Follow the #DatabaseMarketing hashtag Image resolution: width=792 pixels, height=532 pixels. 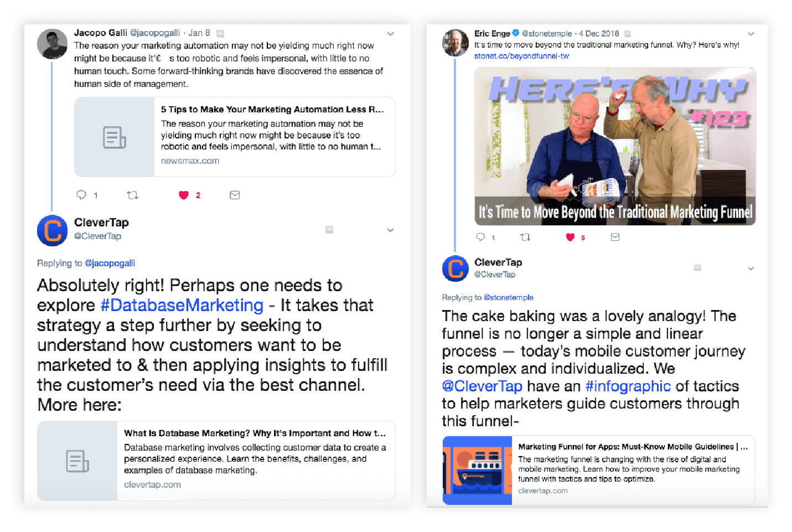click(x=182, y=305)
